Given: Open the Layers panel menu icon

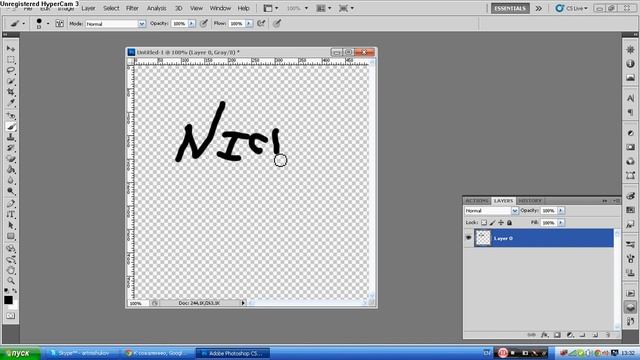Looking at the screenshot, I should 616,201.
